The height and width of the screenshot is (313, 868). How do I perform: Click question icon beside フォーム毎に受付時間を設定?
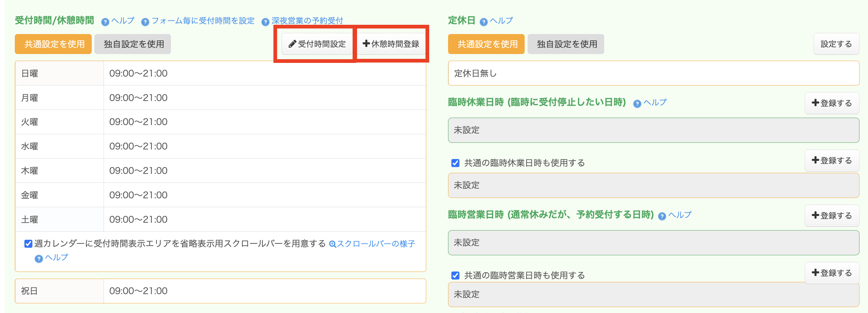(x=145, y=22)
